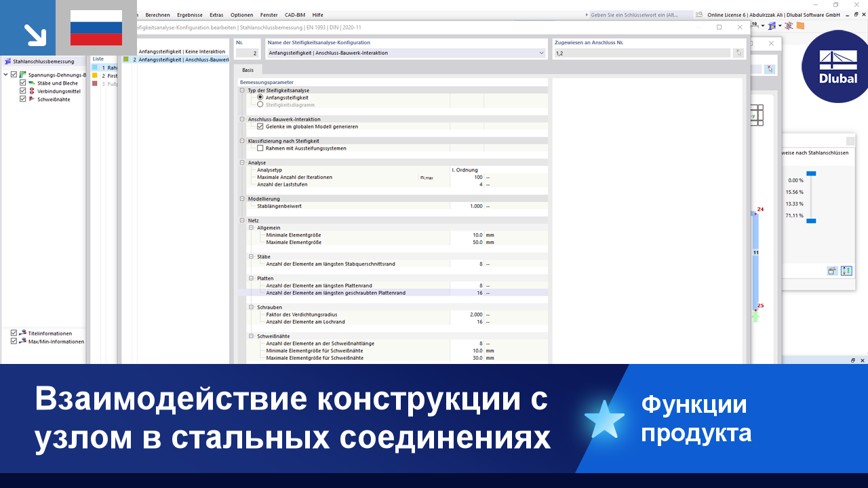Click the pick icon in the background dialog
868x488 pixels.
click(770, 69)
